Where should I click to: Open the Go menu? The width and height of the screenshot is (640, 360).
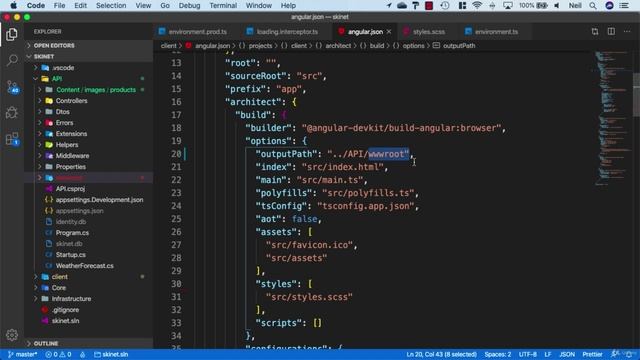coord(165,6)
